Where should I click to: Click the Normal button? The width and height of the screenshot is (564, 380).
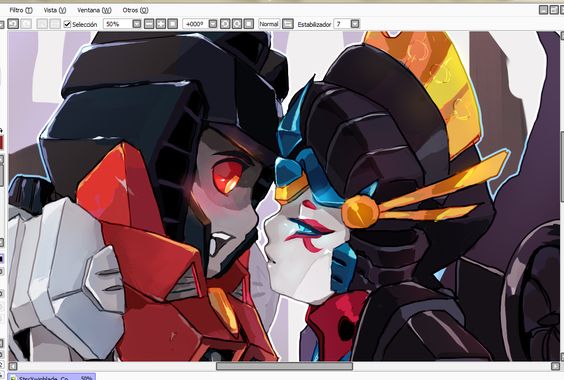(x=269, y=24)
